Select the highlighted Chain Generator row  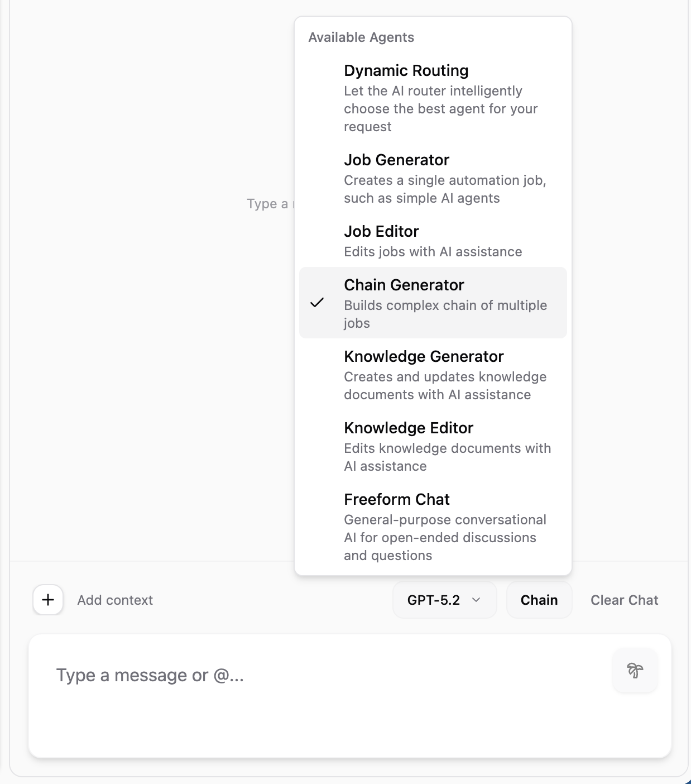tap(433, 302)
